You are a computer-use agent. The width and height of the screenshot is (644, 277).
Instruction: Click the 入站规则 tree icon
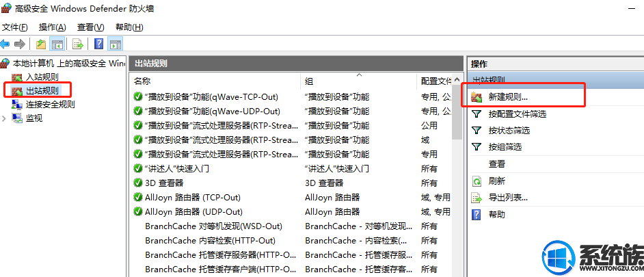(17, 77)
